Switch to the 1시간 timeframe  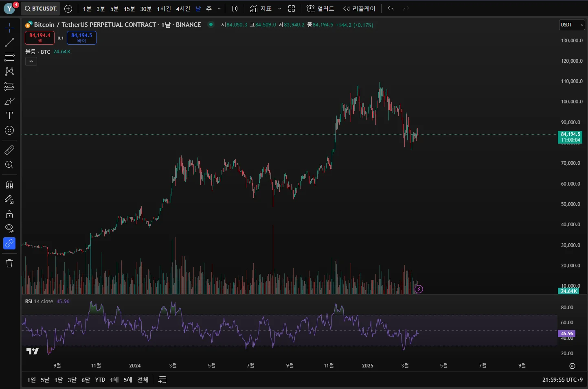164,9
